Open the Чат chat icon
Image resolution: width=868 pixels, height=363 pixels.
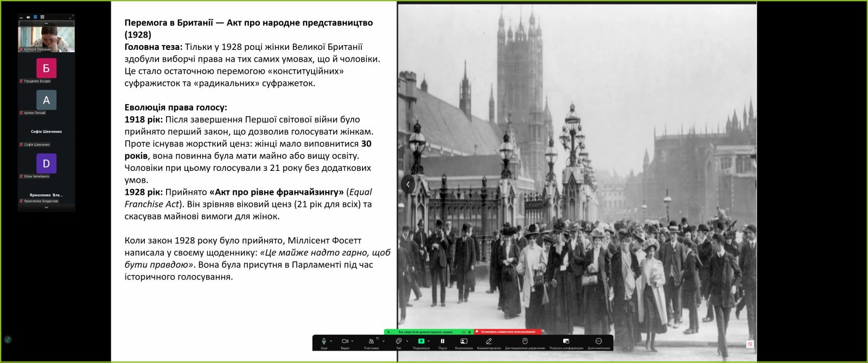click(x=399, y=342)
